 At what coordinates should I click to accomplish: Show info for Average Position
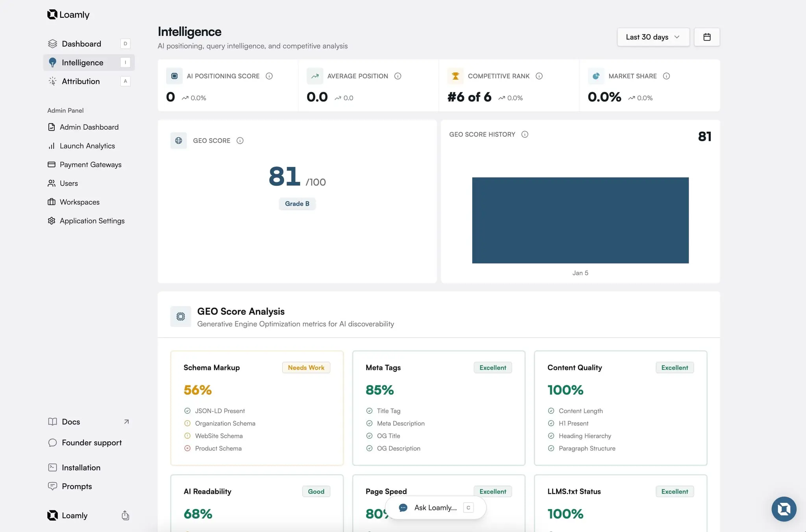(x=398, y=76)
